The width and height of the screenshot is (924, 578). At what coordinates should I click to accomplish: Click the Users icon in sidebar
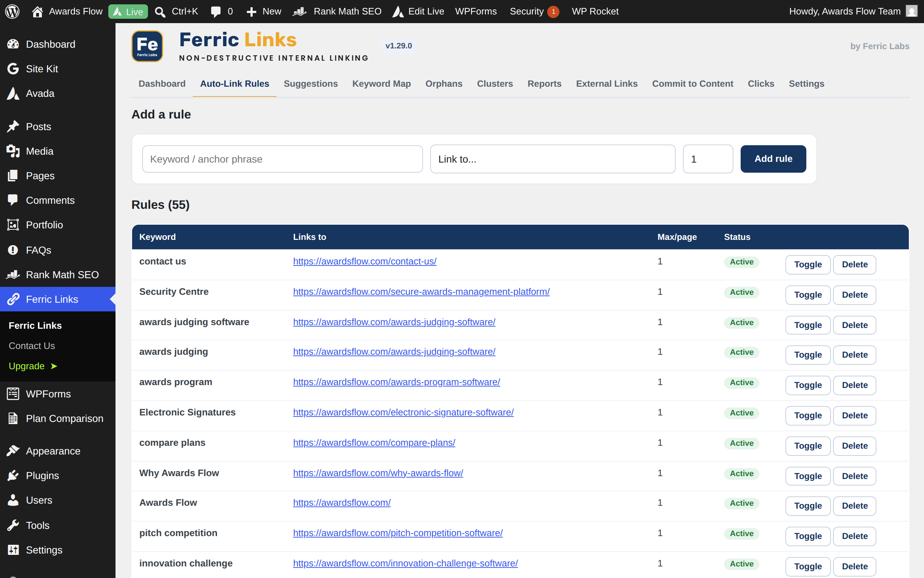click(13, 500)
